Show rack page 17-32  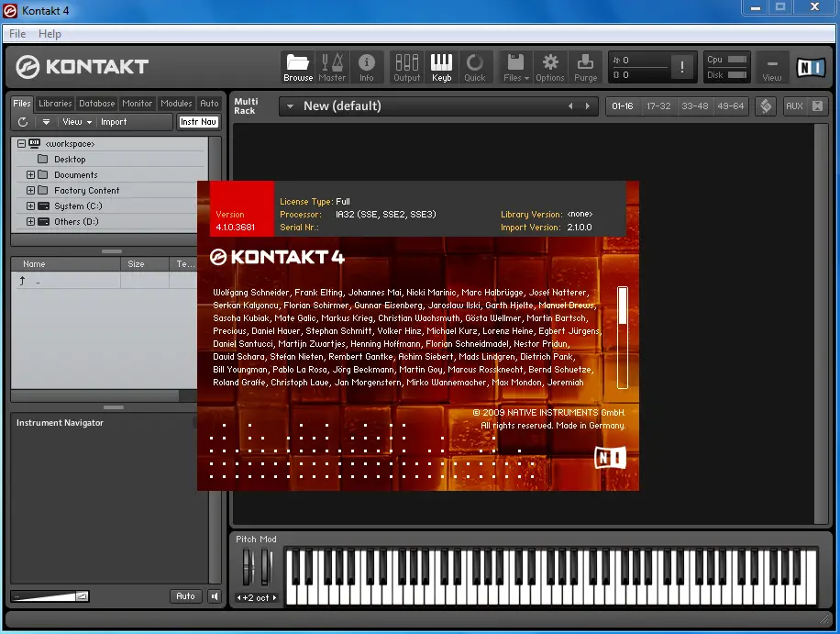click(x=658, y=106)
